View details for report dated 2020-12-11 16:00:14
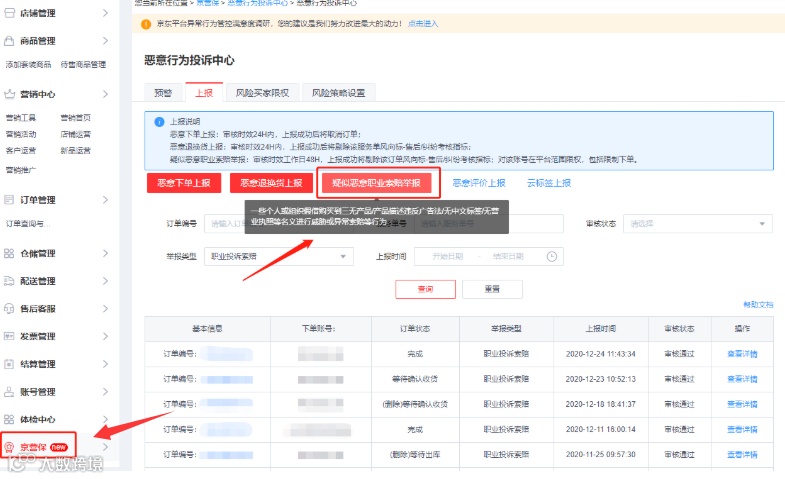 (x=742, y=429)
